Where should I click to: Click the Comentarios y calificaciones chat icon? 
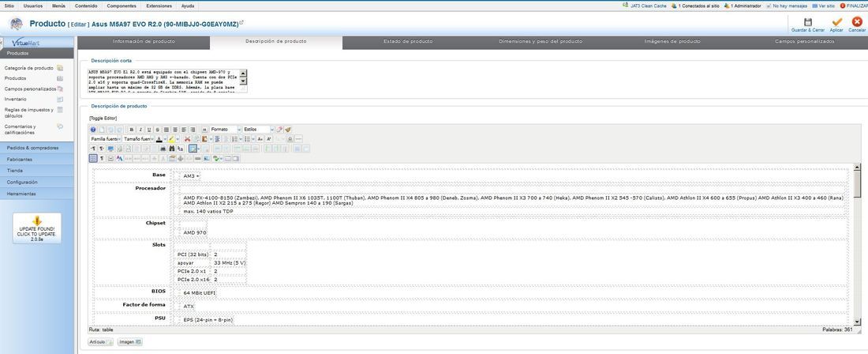(60, 126)
